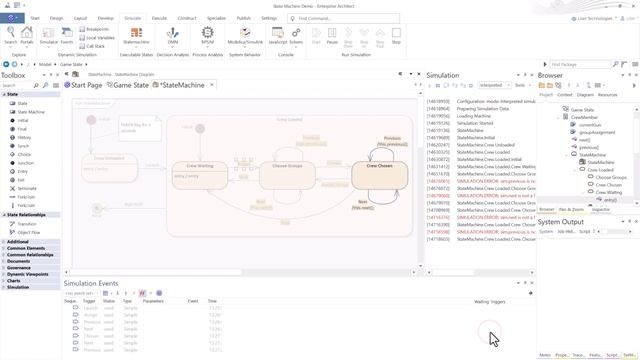
Task: Expand the Charts toolbox section
Action: click(4, 281)
